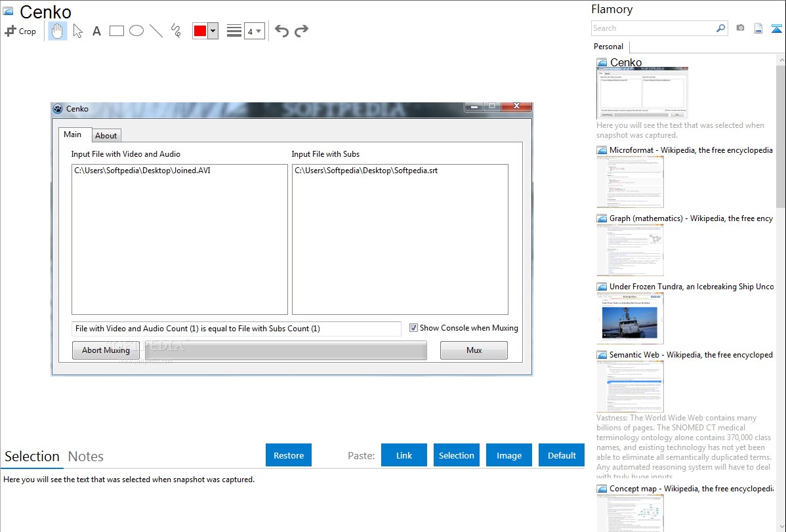Image resolution: width=786 pixels, height=532 pixels.
Task: Redo the annotation
Action: coord(301,31)
